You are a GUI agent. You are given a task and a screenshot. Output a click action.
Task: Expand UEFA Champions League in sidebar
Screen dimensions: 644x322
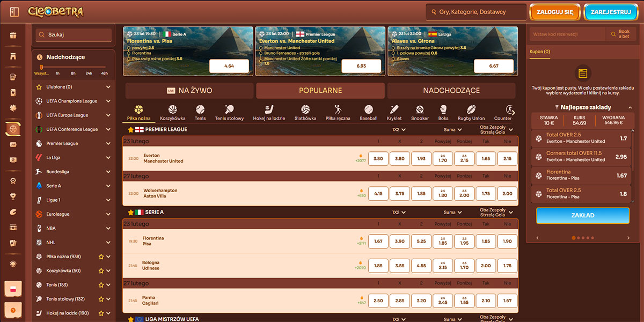(x=108, y=101)
